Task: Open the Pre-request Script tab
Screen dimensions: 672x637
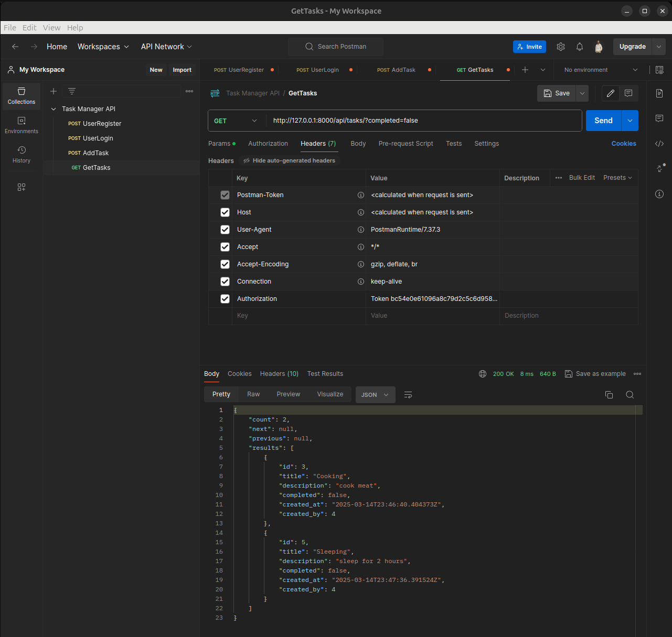Action: coord(406,144)
